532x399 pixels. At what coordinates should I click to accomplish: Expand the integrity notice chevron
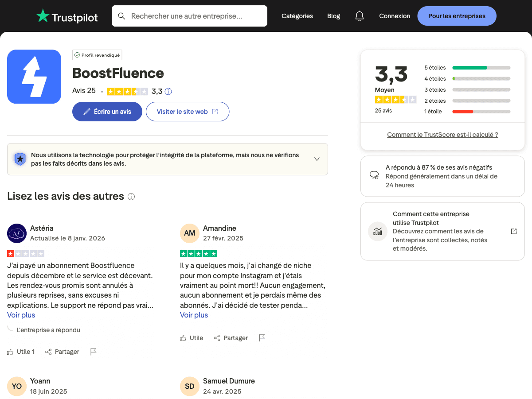click(x=317, y=159)
